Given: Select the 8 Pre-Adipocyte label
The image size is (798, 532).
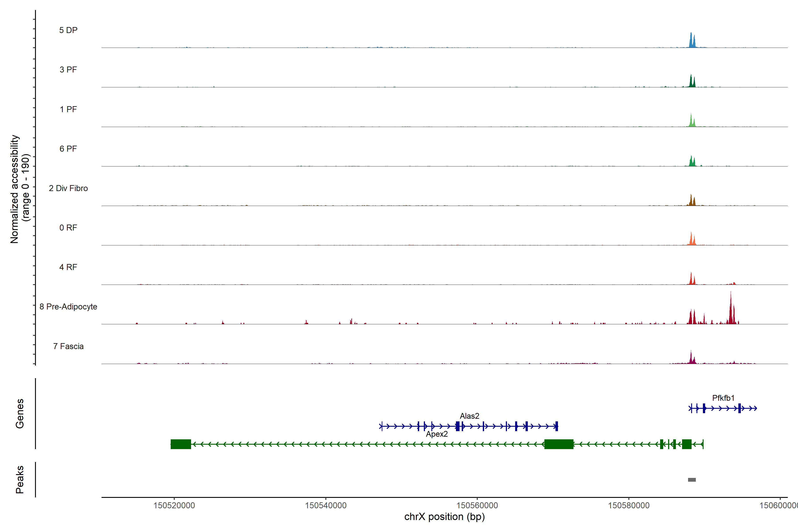Looking at the screenshot, I should (68, 307).
